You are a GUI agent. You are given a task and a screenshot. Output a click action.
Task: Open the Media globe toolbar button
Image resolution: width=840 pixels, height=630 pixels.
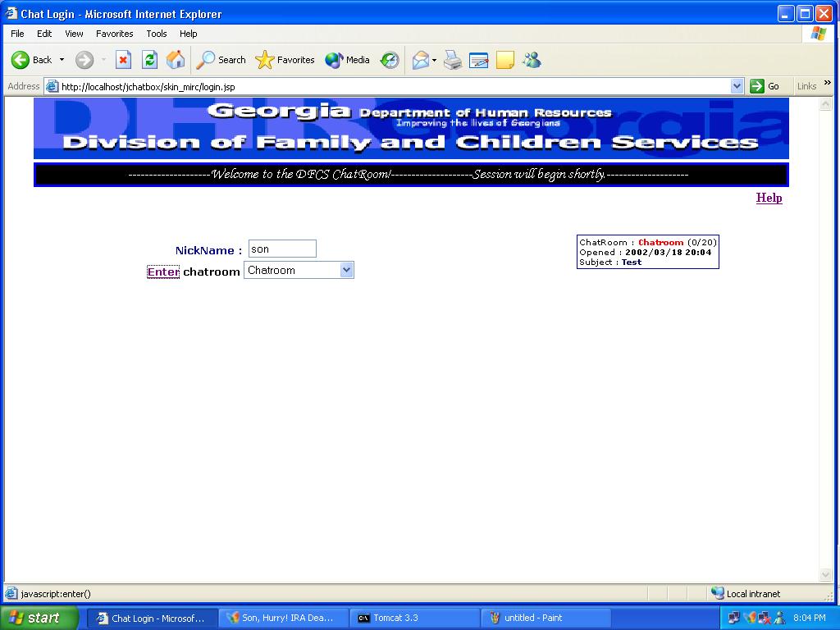point(347,60)
